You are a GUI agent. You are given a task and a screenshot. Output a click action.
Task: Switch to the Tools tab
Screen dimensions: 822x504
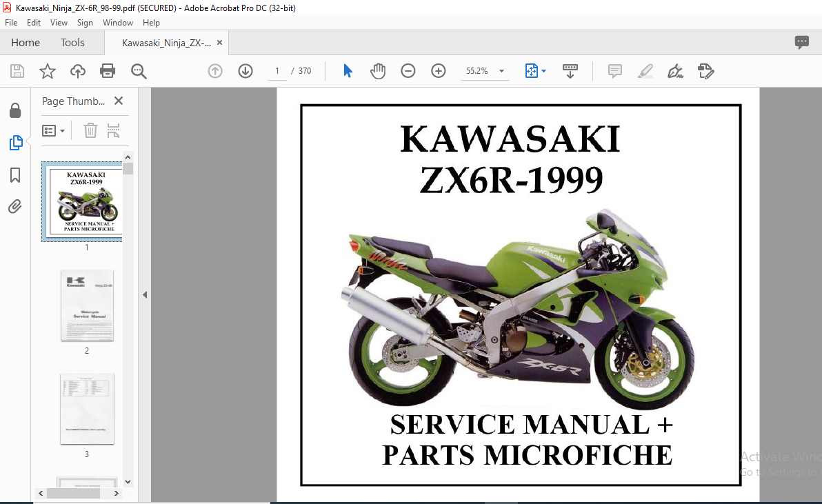click(x=72, y=43)
